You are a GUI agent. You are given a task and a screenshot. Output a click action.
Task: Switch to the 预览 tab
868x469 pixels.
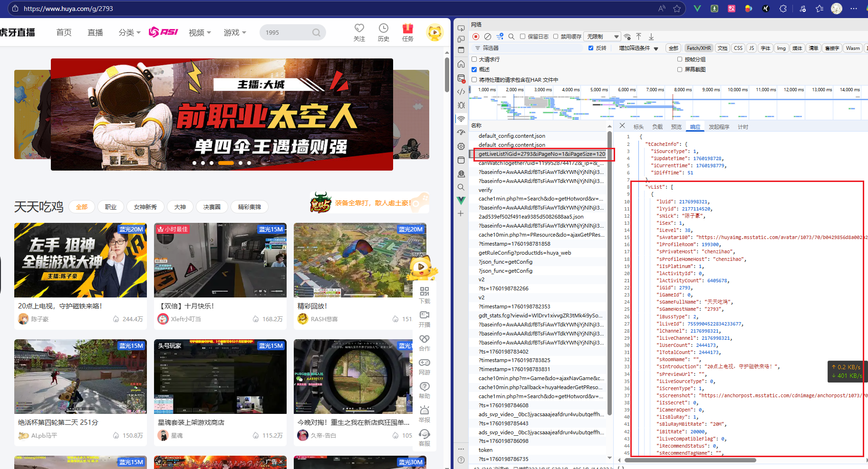(x=676, y=127)
